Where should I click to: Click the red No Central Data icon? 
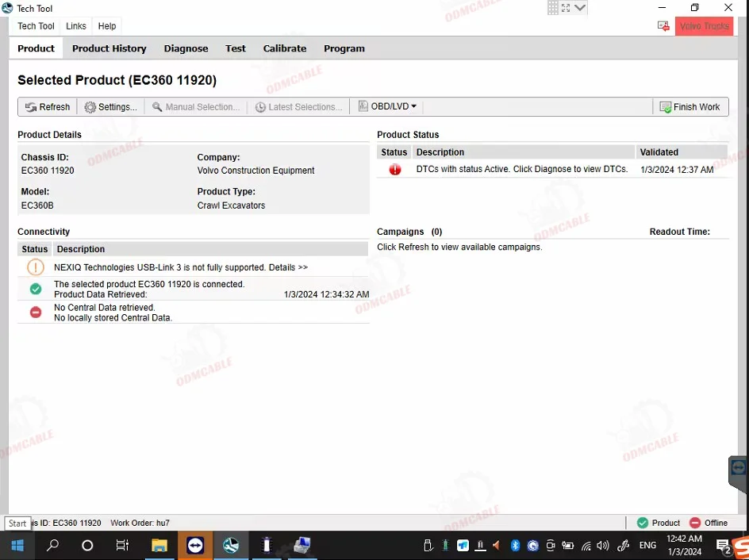(36, 313)
